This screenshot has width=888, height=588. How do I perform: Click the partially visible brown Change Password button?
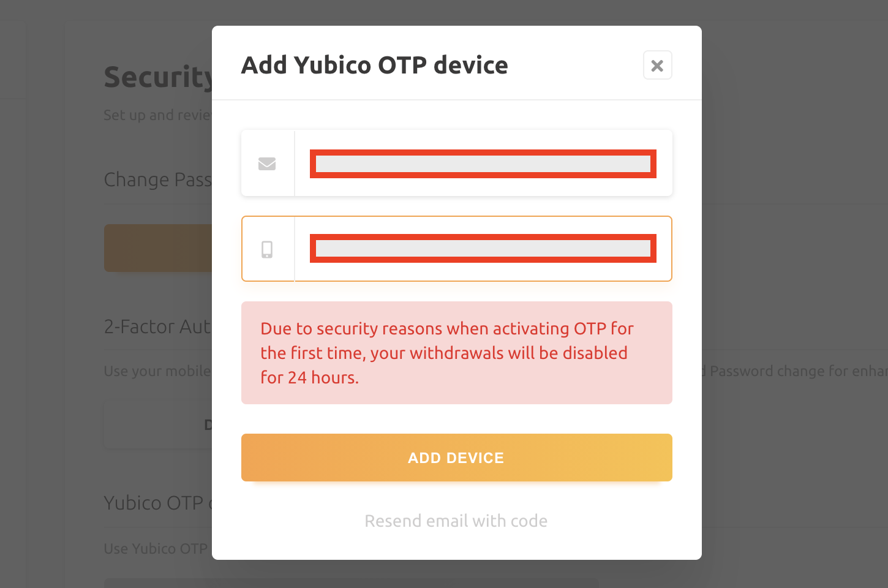click(158, 248)
